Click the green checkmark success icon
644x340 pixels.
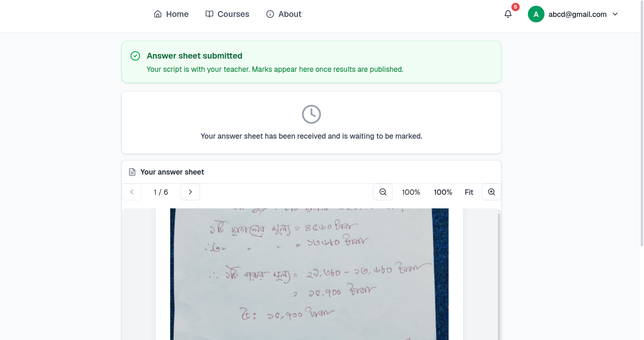click(x=135, y=56)
